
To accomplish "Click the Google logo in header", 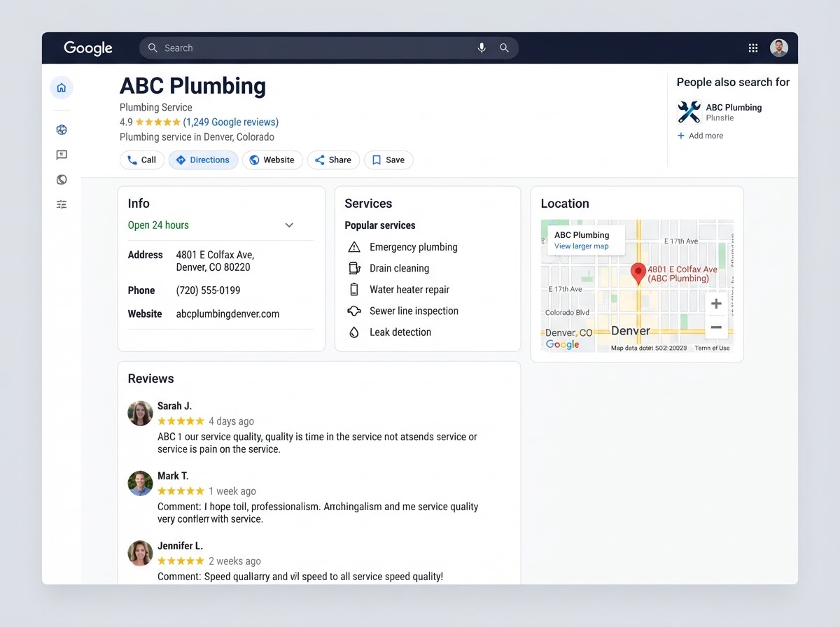I will 88,48.
